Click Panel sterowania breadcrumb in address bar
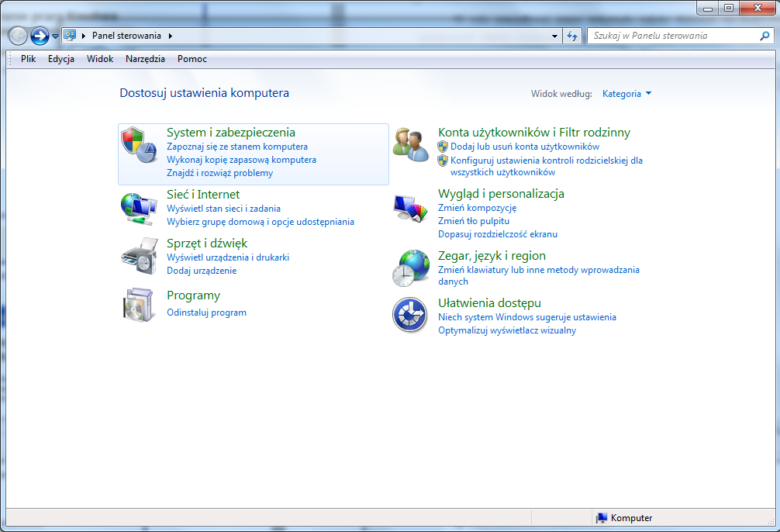The width and height of the screenshot is (780, 532). (126, 36)
